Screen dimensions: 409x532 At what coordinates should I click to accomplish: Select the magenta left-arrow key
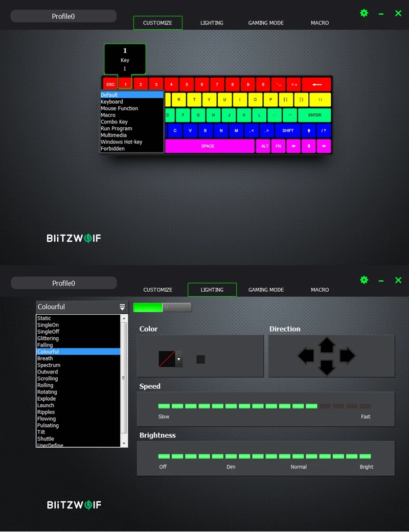click(x=293, y=146)
